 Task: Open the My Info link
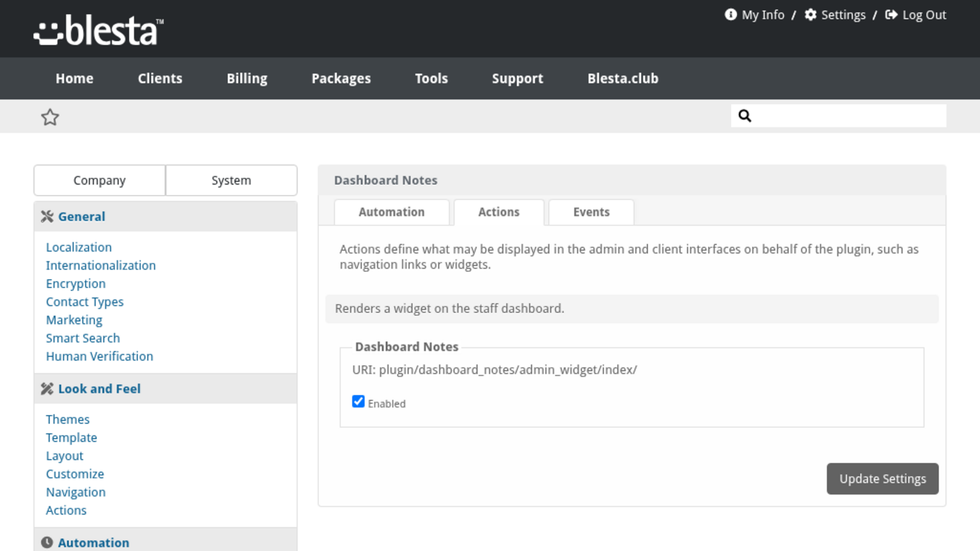pyautogui.click(x=763, y=15)
